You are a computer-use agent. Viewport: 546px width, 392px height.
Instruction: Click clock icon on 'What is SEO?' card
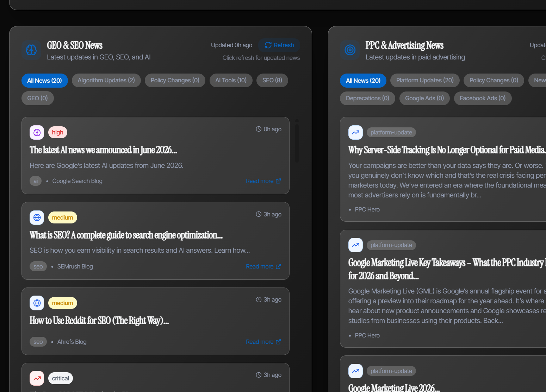click(259, 214)
